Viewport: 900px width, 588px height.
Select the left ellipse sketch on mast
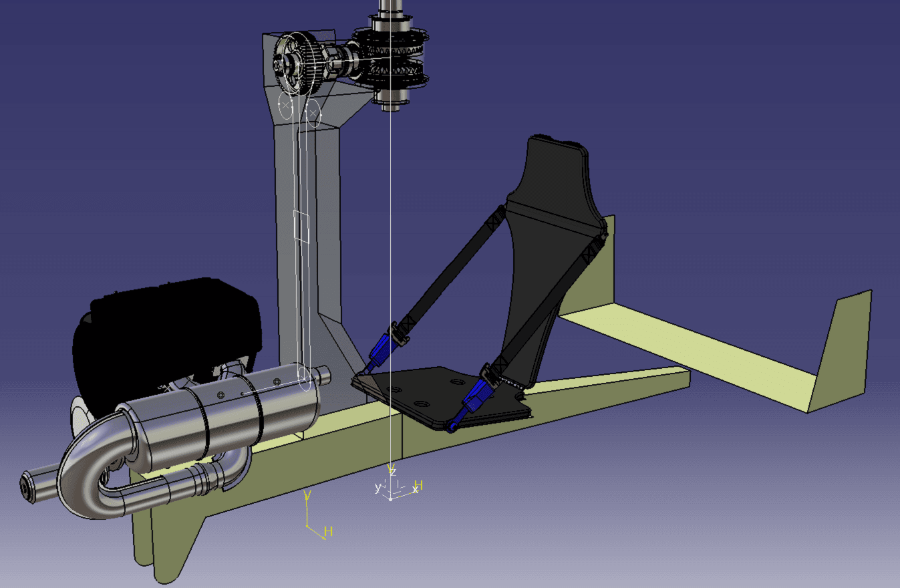[285, 106]
